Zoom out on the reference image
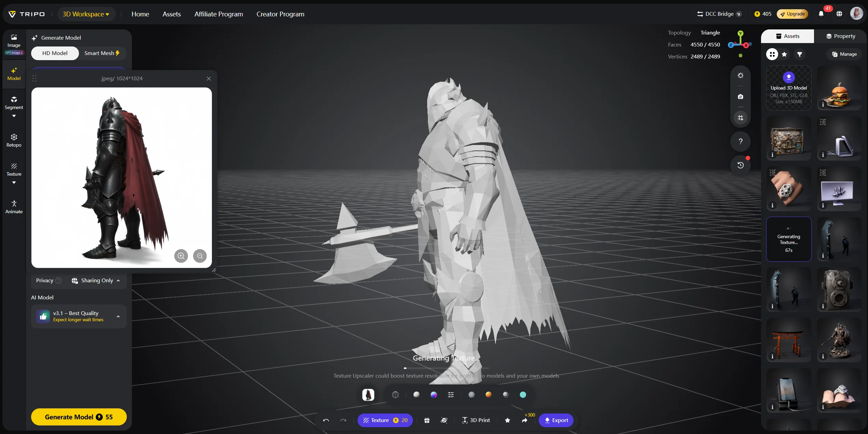This screenshot has height=434, width=868. (x=200, y=256)
